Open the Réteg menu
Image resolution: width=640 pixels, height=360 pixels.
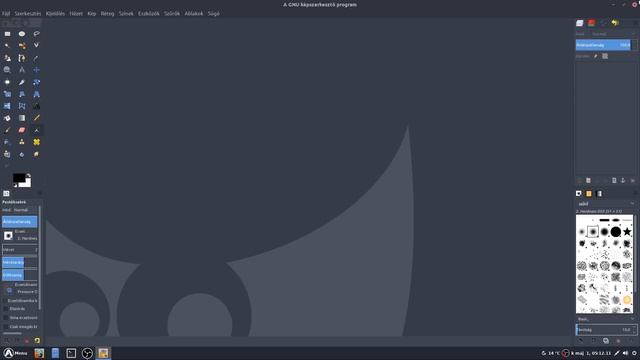pos(107,13)
